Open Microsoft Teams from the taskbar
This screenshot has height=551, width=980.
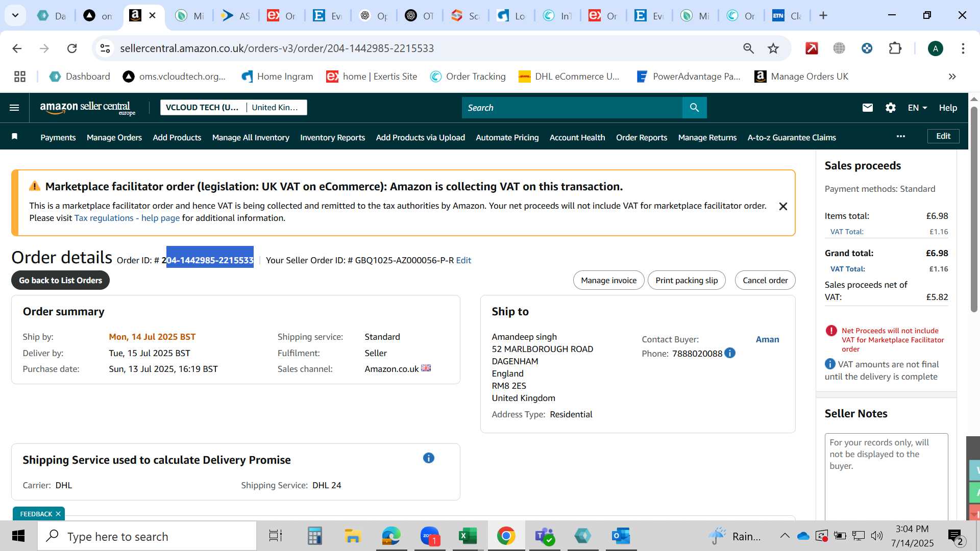pos(544,536)
